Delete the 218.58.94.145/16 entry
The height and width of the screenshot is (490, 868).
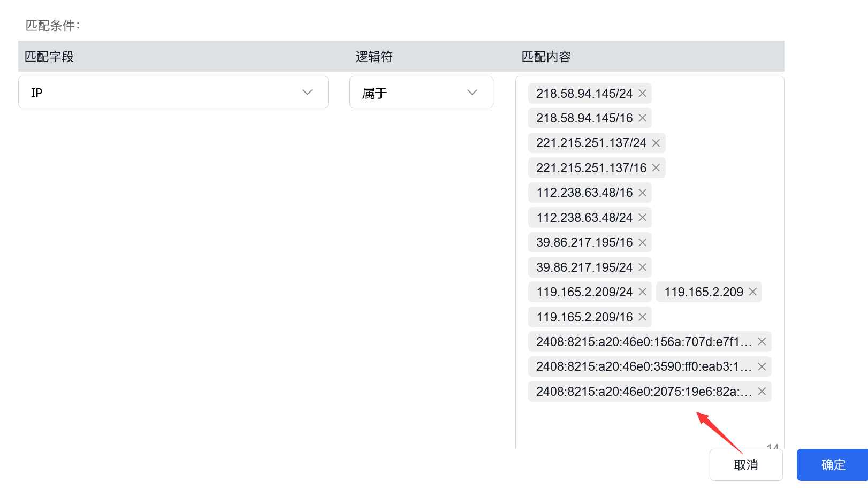pyautogui.click(x=642, y=118)
